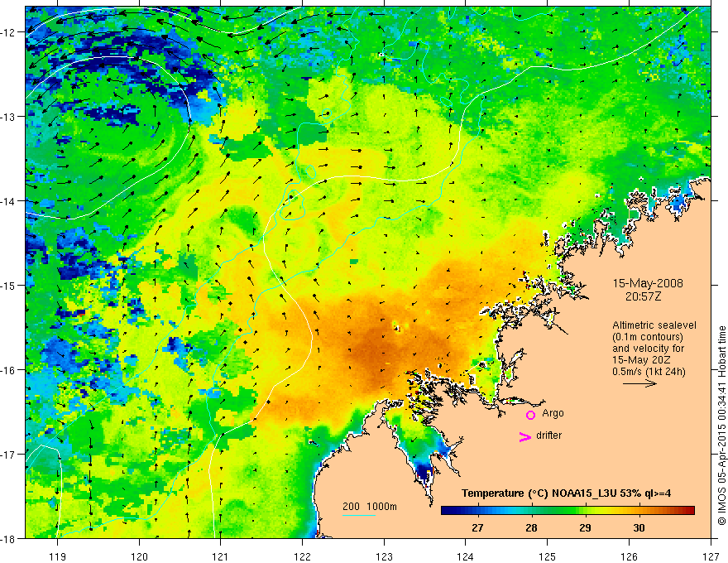Click the longitude axis label '121'

(x=221, y=556)
